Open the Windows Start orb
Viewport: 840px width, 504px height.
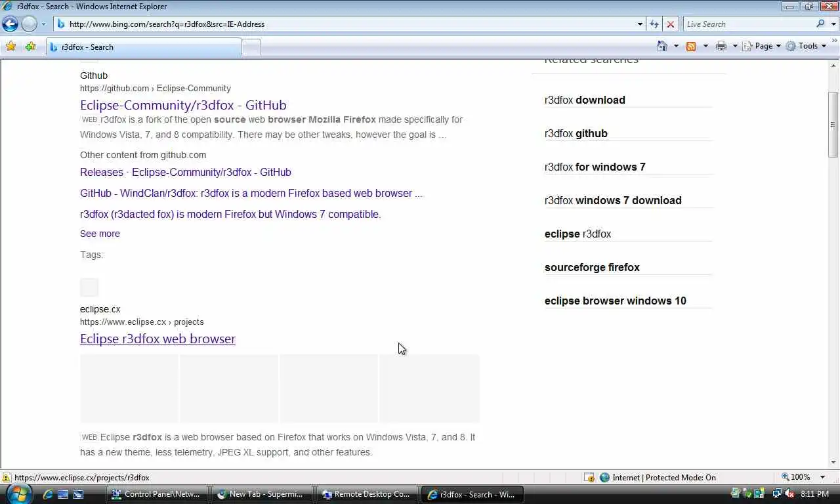click(x=18, y=493)
